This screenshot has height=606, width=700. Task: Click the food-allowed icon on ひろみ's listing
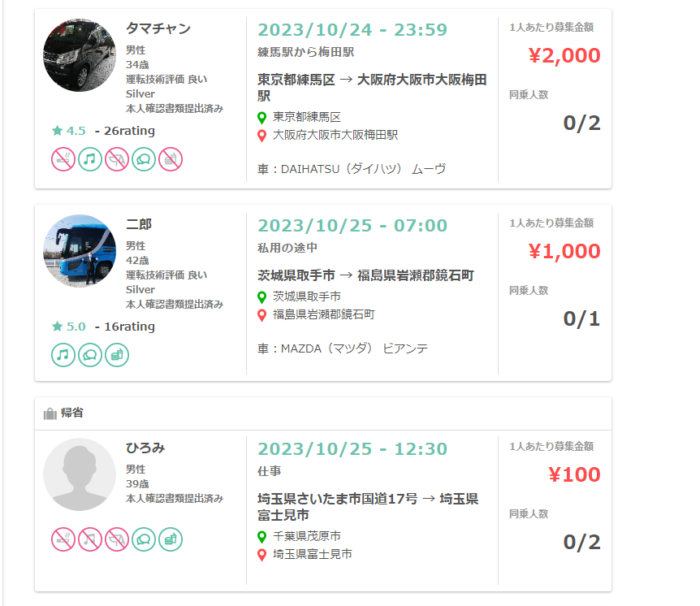(x=171, y=539)
